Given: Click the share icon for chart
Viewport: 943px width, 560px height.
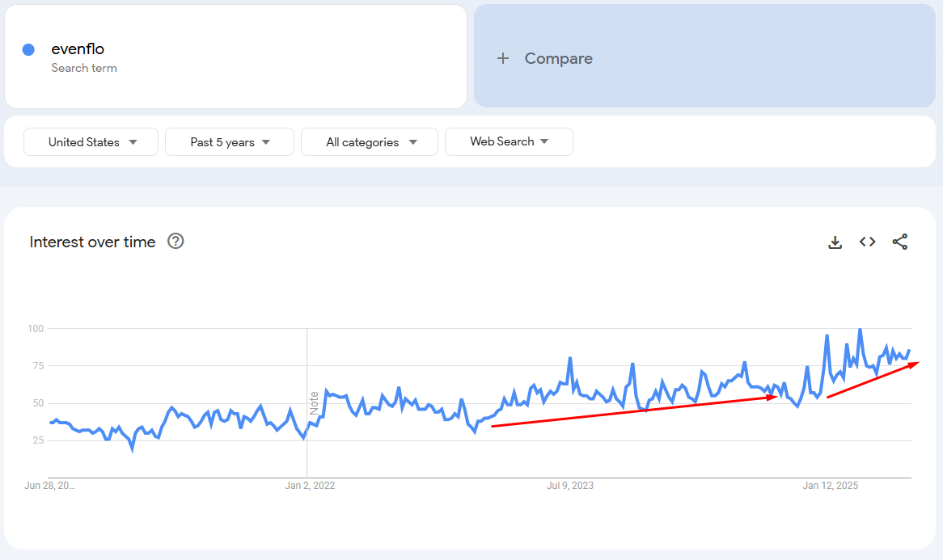Looking at the screenshot, I should pyautogui.click(x=899, y=242).
